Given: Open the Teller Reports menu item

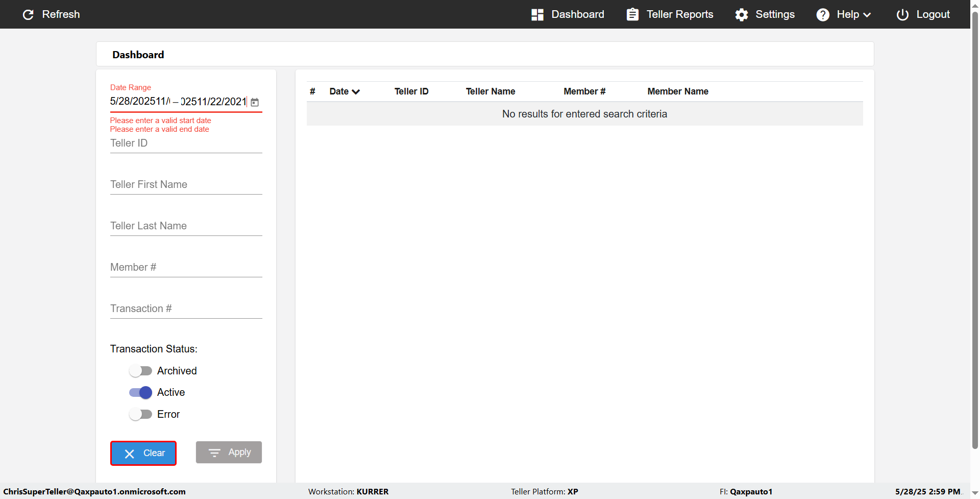Looking at the screenshot, I should pyautogui.click(x=670, y=14).
